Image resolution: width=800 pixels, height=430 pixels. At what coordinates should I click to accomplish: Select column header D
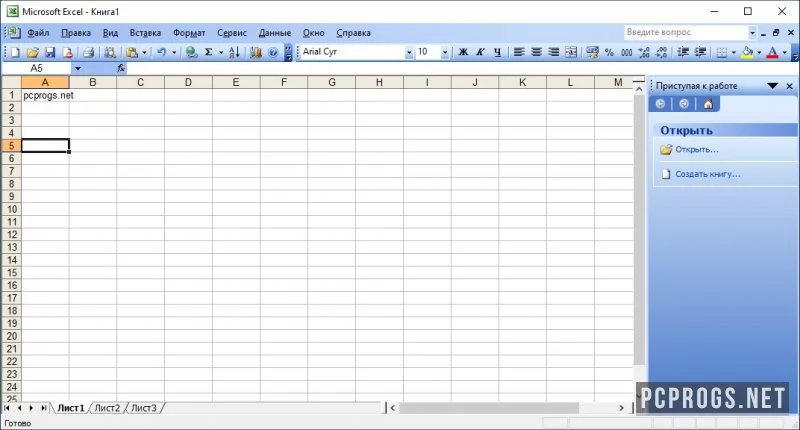[188, 82]
